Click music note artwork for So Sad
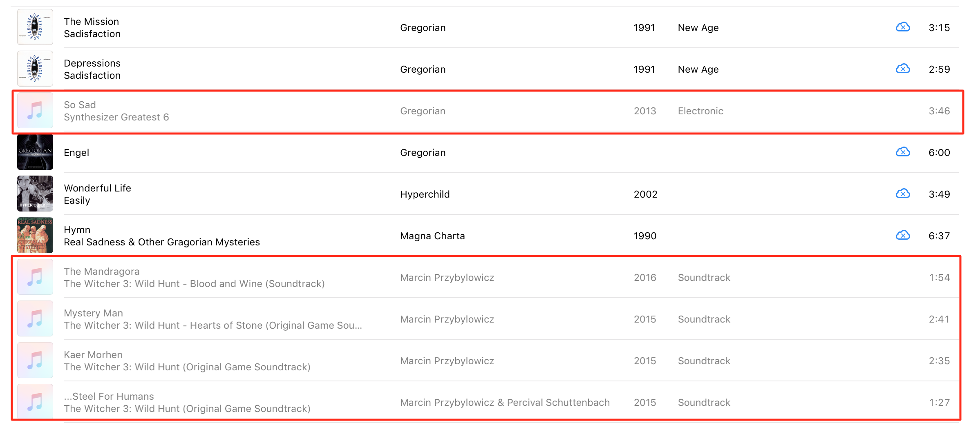The width and height of the screenshot is (980, 423). point(35,111)
